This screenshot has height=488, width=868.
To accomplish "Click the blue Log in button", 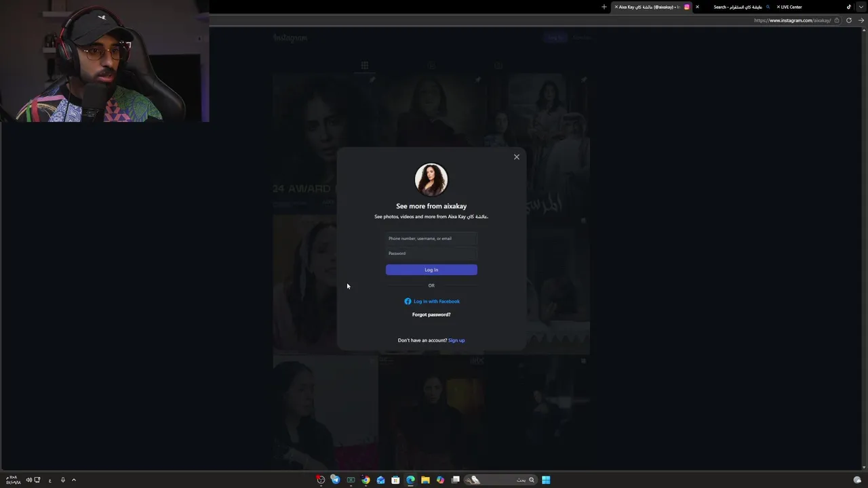I will (x=431, y=270).
